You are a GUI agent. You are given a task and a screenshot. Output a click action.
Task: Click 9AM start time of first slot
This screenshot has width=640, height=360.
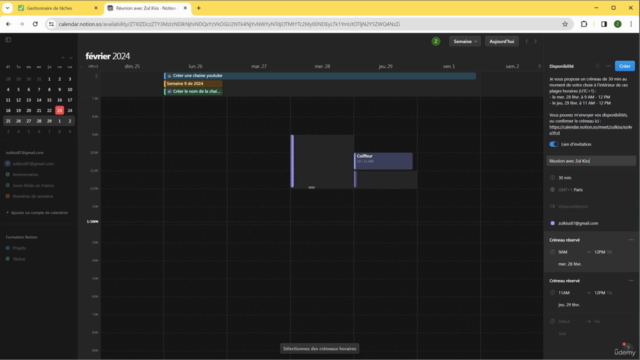click(x=562, y=252)
